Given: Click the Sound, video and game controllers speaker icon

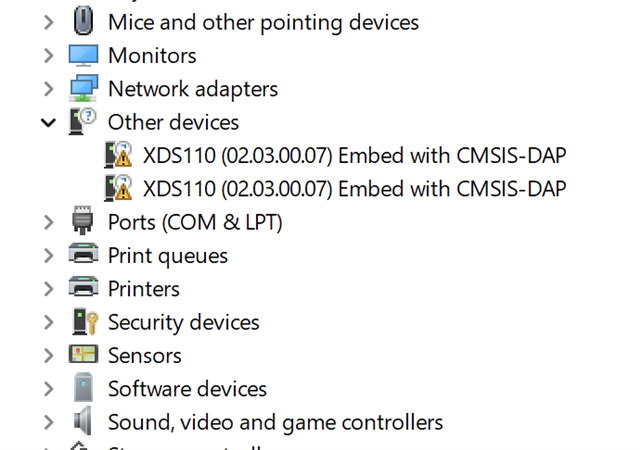Looking at the screenshot, I should [83, 422].
